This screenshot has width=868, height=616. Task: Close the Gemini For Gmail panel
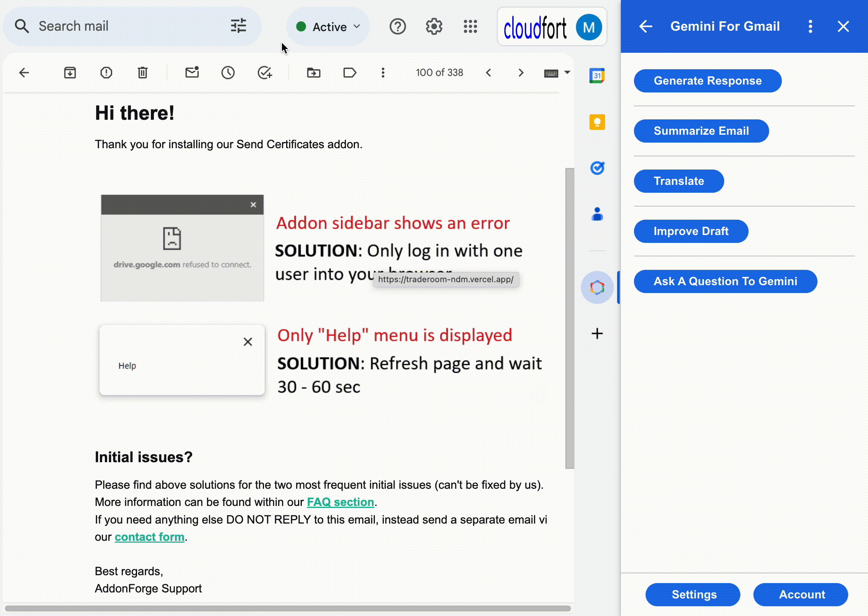point(843,26)
